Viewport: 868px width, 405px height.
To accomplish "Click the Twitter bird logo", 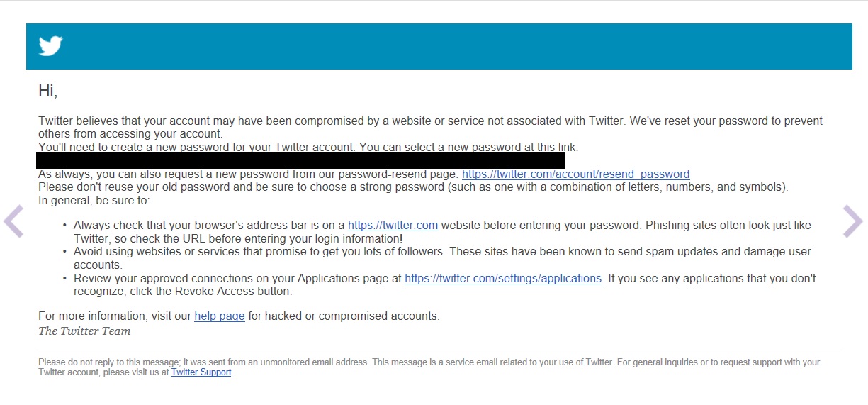I will [51, 46].
